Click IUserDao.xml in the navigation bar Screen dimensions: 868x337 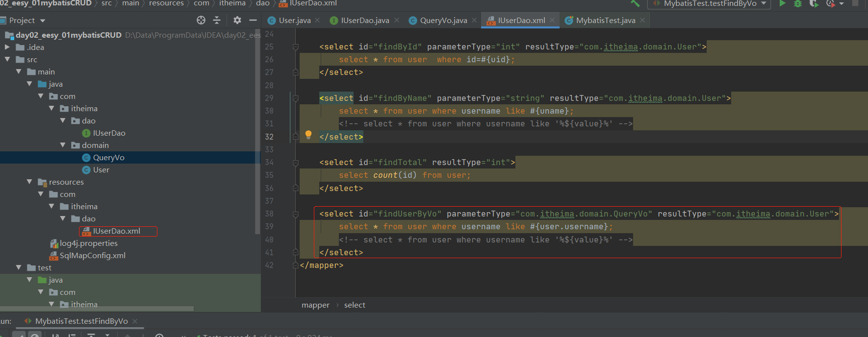308,3
